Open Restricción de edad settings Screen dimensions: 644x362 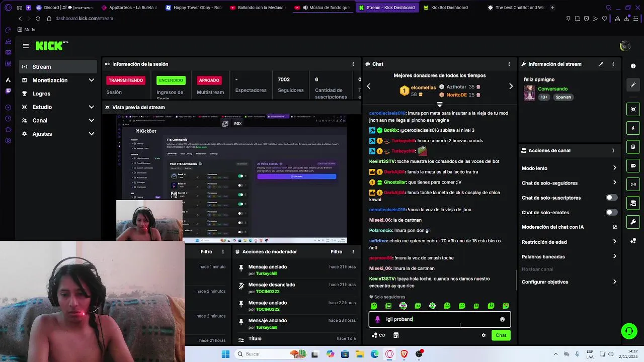pos(569,242)
